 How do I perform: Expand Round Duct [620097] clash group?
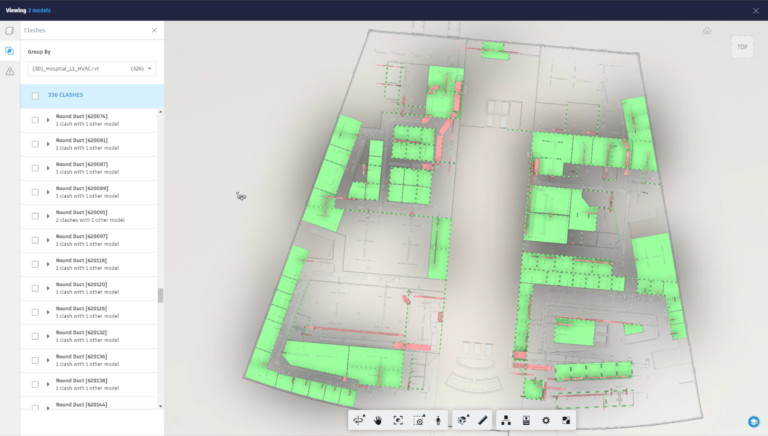coord(48,240)
